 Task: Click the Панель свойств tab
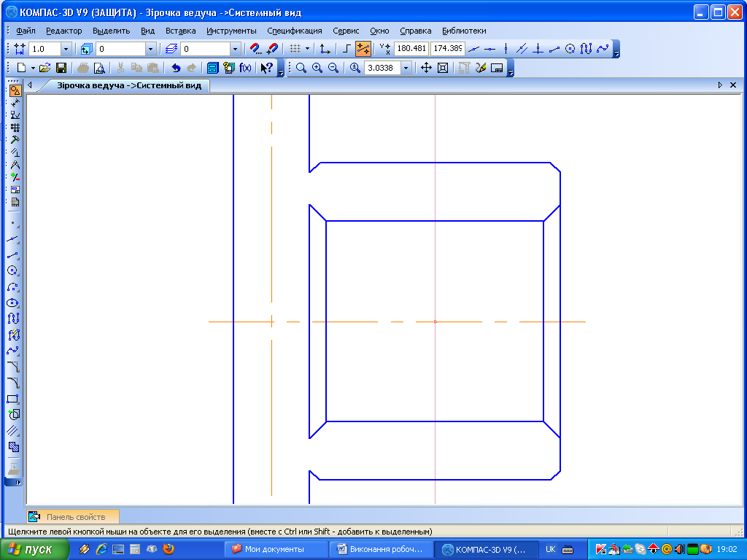pos(71,517)
